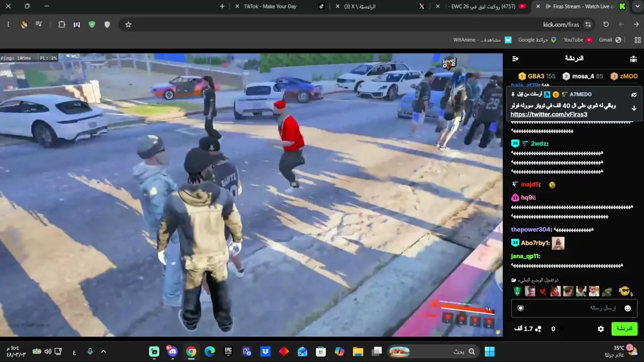Open Windows Start menu
Viewport: 644px width, 362px height.
(x=490, y=351)
